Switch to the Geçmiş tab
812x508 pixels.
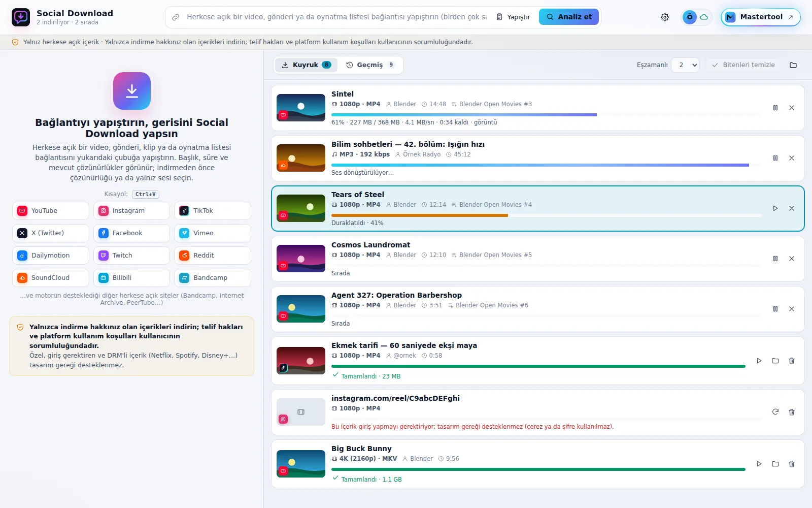click(x=370, y=65)
